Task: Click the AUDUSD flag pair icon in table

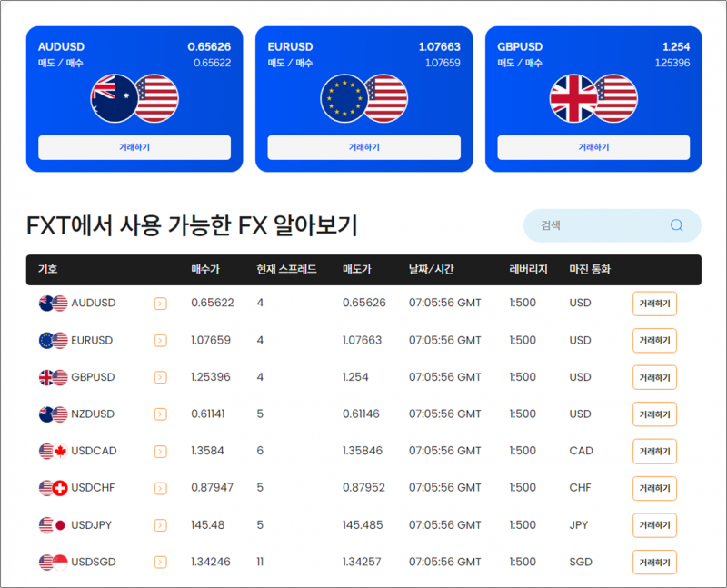Action: [x=54, y=304]
